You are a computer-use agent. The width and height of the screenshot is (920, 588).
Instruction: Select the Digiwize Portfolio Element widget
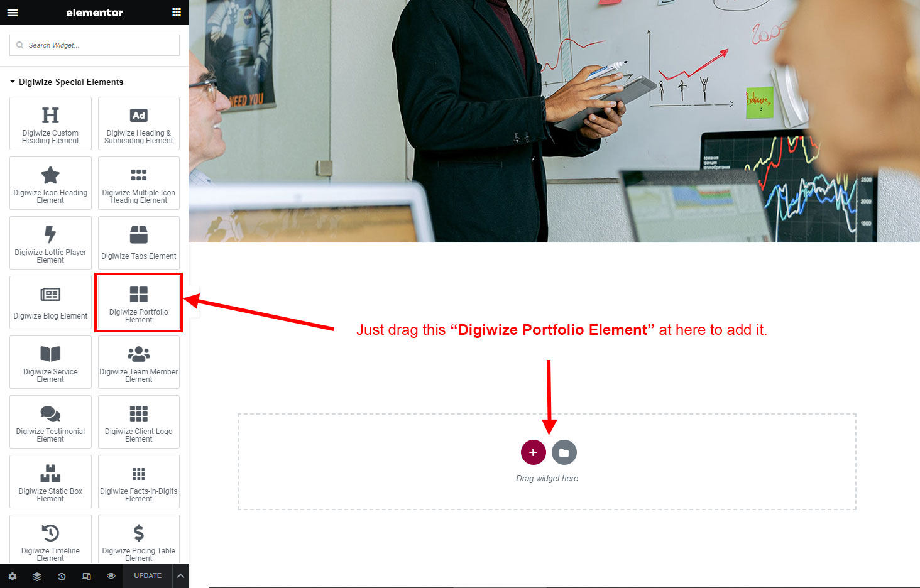coord(139,303)
